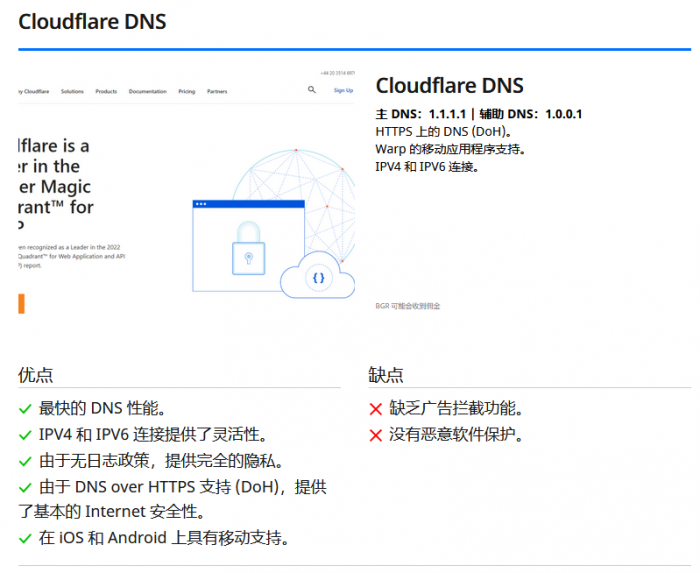The height and width of the screenshot is (573, 700).
Task: Open the Partners navigation item
Action: coord(217,91)
